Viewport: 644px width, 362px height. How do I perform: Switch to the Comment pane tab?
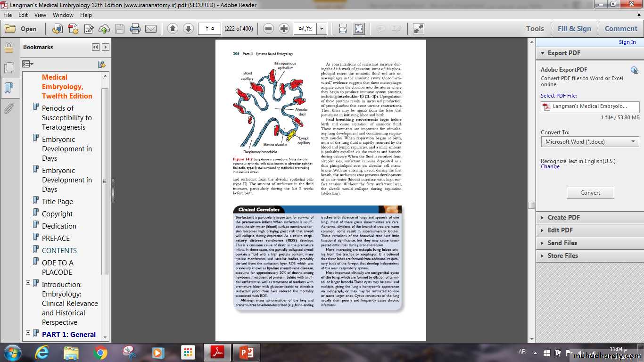pyautogui.click(x=620, y=29)
